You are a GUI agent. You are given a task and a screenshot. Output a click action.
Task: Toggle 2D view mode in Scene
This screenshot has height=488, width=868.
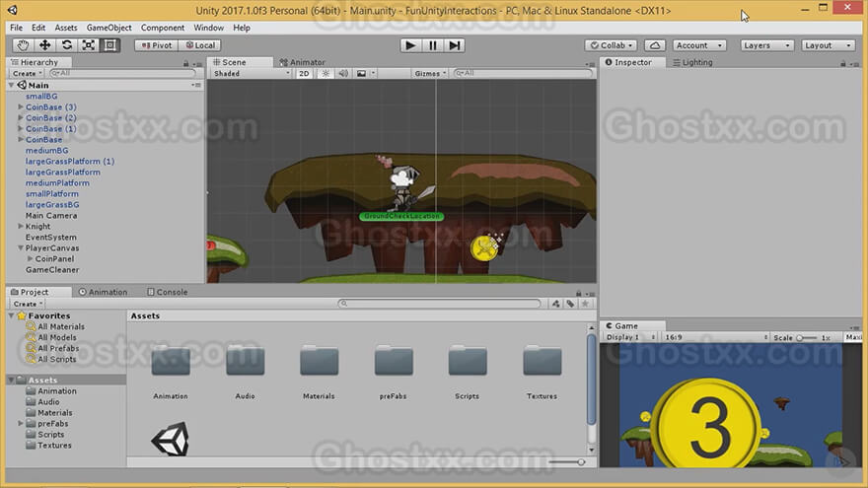304,73
